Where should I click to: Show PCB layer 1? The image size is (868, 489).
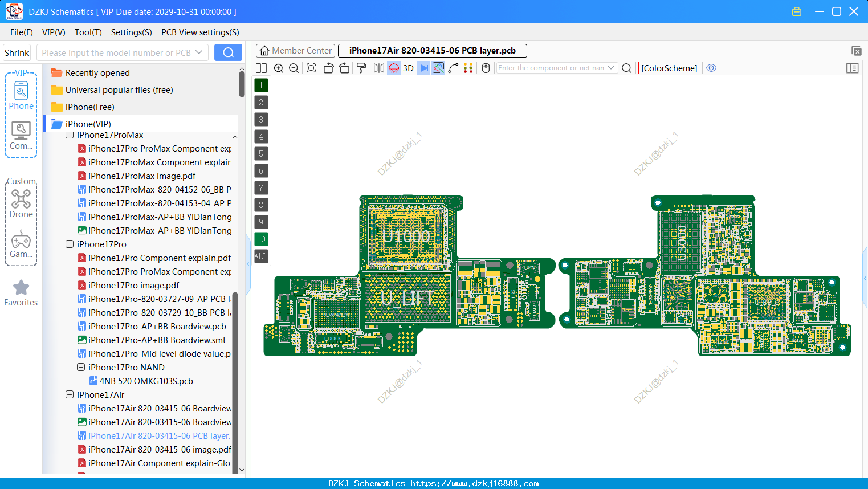tap(261, 85)
